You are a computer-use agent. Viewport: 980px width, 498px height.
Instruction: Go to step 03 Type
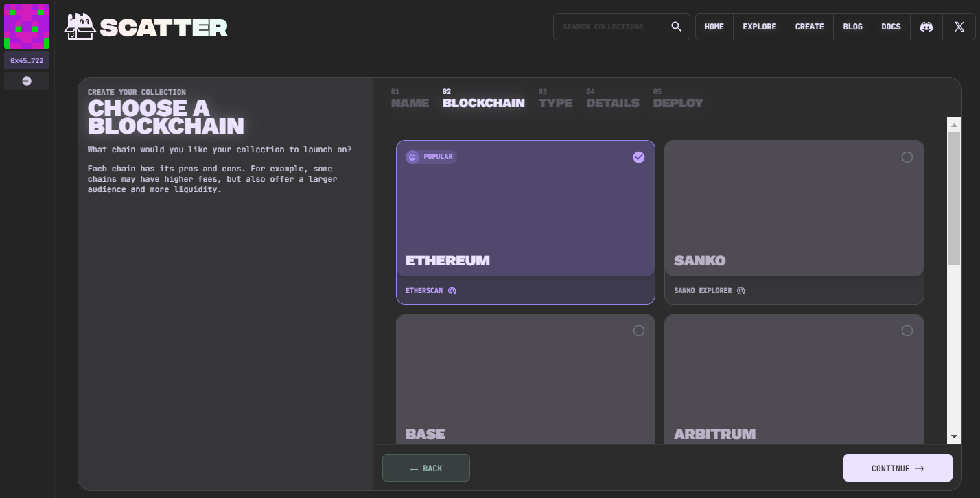pos(556,99)
